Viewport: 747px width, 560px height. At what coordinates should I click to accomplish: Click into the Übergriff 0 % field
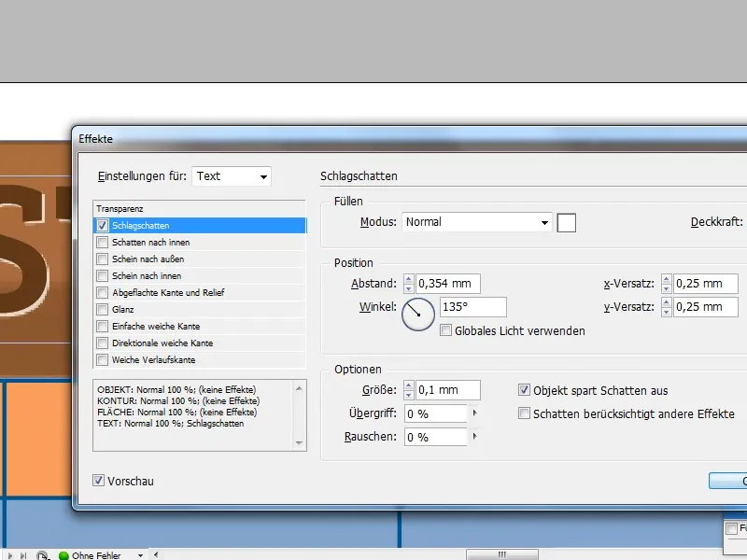pos(435,413)
